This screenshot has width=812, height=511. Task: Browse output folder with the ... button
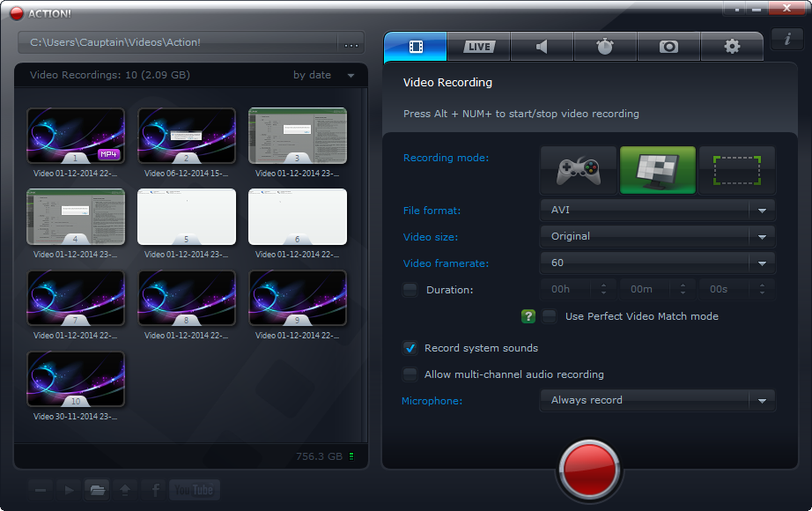[351, 43]
